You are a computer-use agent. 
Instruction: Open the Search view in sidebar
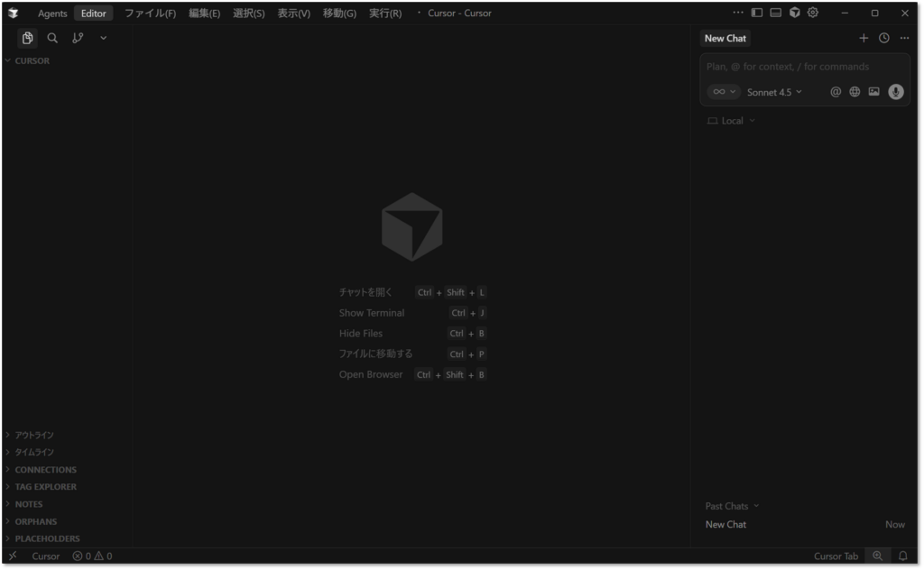click(x=52, y=38)
